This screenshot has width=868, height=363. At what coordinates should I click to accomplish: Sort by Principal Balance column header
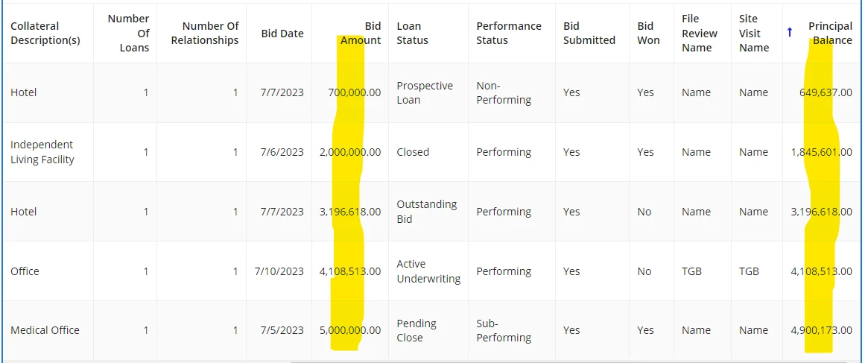point(830,34)
